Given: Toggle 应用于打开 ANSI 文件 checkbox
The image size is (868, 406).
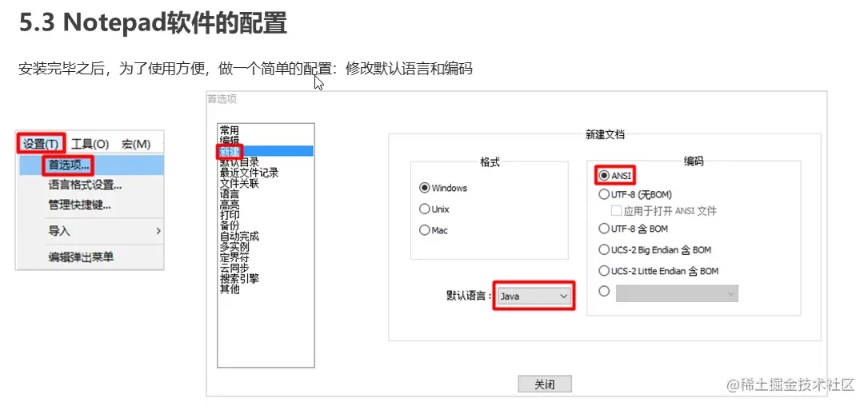Looking at the screenshot, I should (615, 211).
